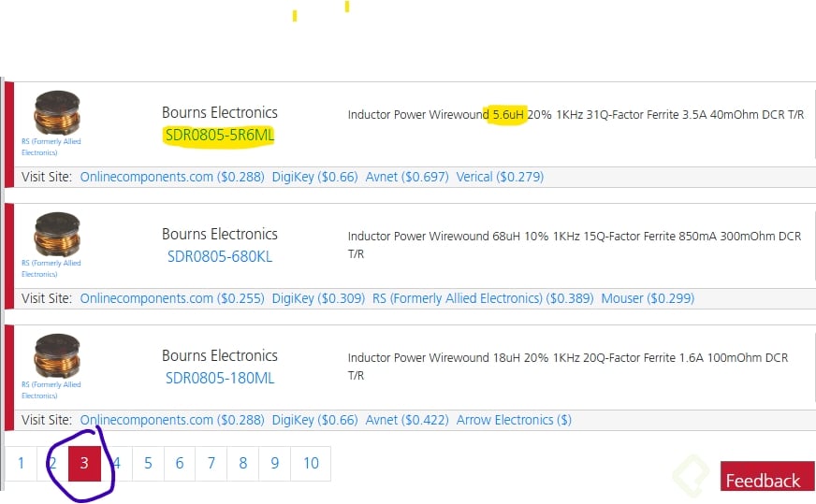The image size is (816, 504).
Task: Click the 18uH inductor description text
Action: (x=568, y=367)
